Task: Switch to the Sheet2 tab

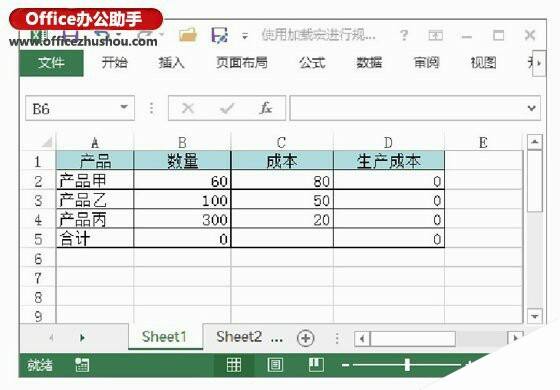Action: coord(239,336)
